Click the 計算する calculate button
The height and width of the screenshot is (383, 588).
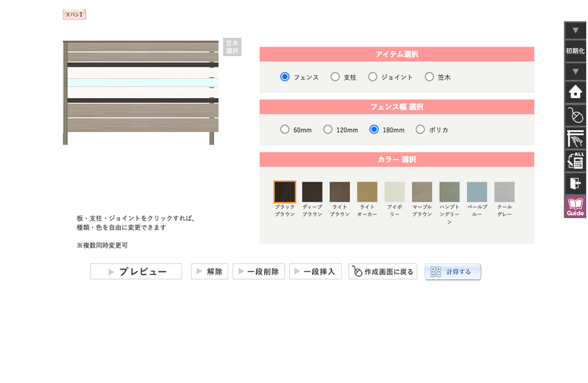(x=453, y=272)
